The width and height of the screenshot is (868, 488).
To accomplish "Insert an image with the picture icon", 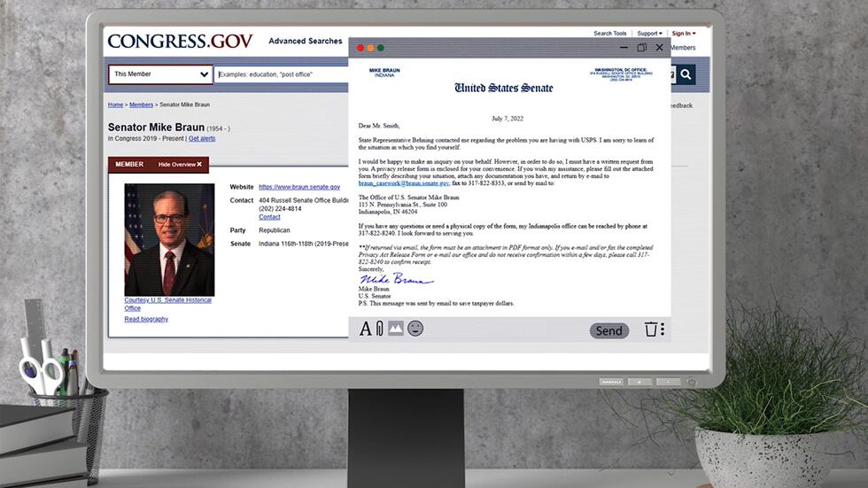I will point(395,329).
